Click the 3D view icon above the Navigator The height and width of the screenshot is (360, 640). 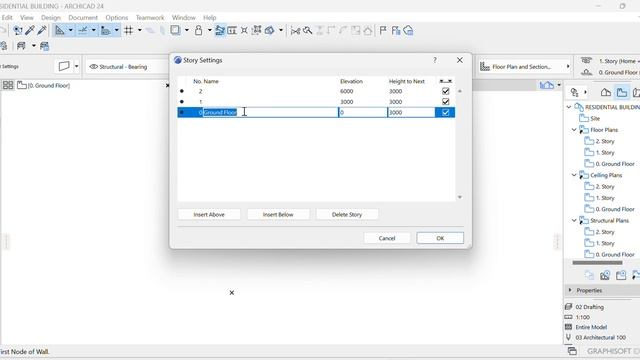[x=547, y=85]
